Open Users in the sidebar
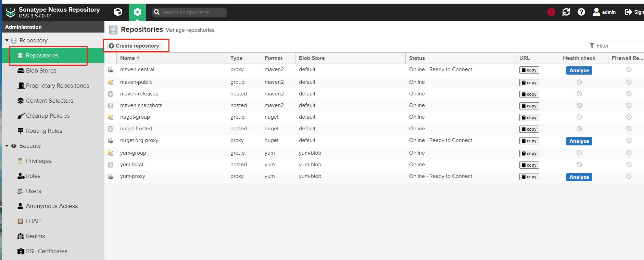644x260 pixels. (x=53, y=191)
